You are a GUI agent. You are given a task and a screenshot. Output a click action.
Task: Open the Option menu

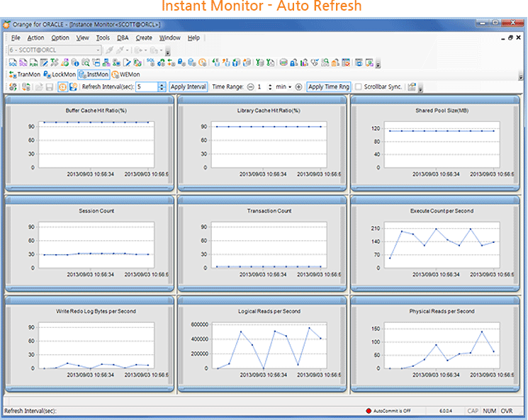coord(60,38)
